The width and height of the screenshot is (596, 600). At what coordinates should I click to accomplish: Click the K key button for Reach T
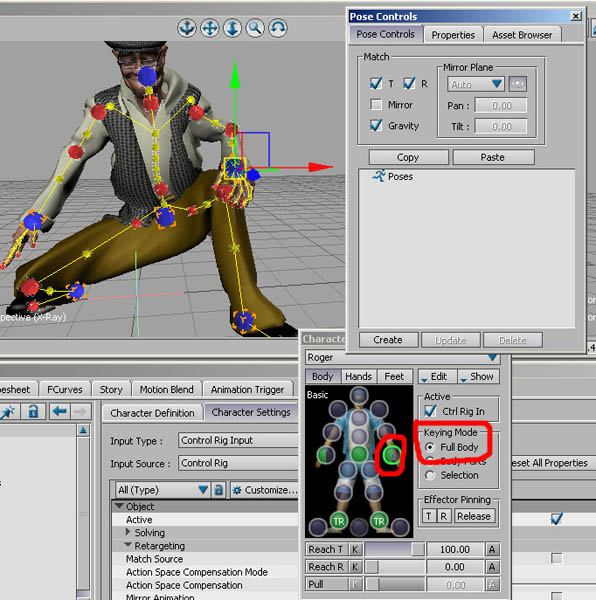tap(355, 549)
